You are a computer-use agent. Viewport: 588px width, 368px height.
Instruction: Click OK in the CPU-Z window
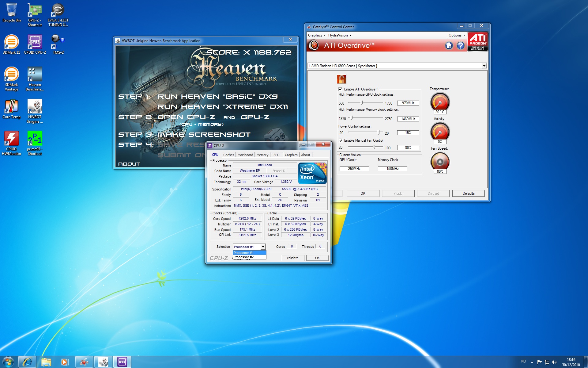pos(318,258)
